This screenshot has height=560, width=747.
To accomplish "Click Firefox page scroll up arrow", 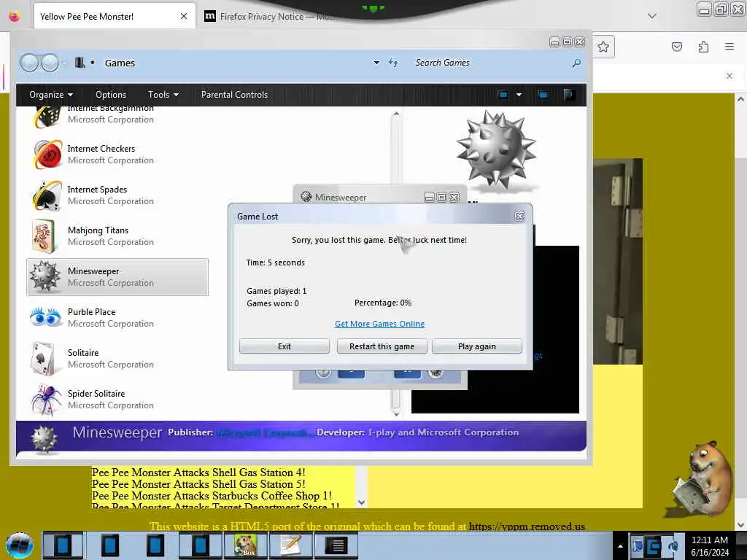I will point(740,99).
